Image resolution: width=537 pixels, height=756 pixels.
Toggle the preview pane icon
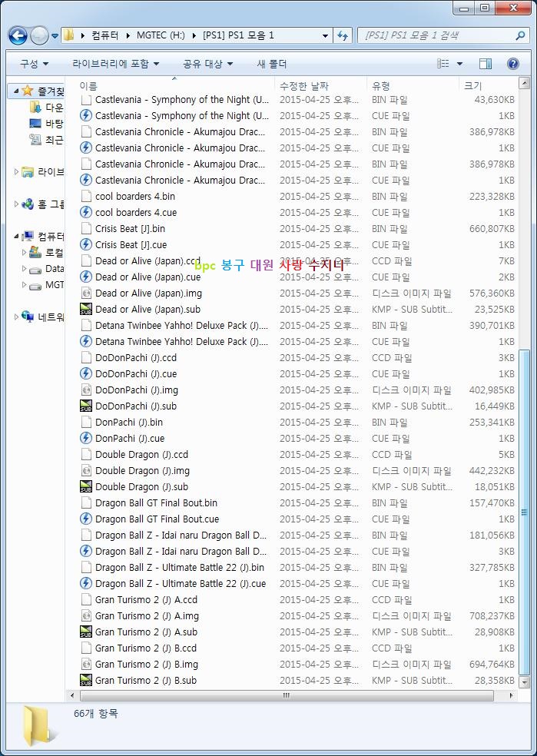pos(486,64)
